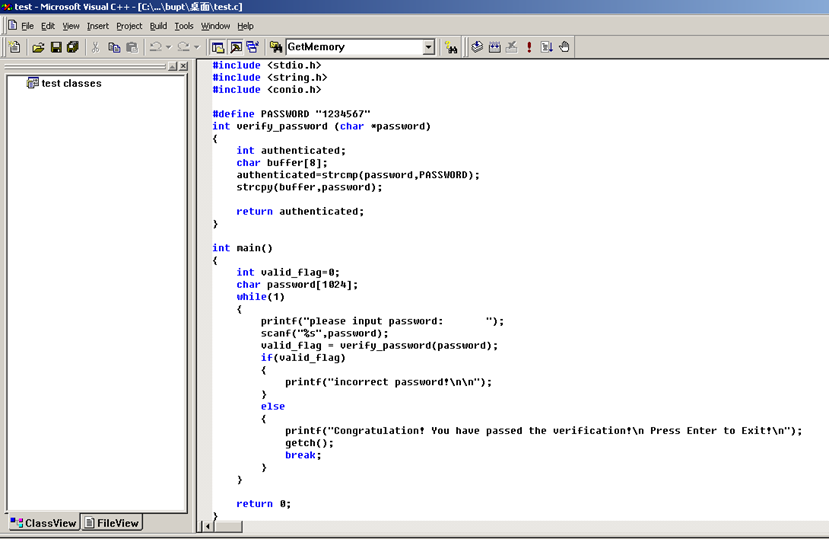Click the Find in Files binoculars icon
Viewport: 829px width, 539px height.
tap(451, 47)
